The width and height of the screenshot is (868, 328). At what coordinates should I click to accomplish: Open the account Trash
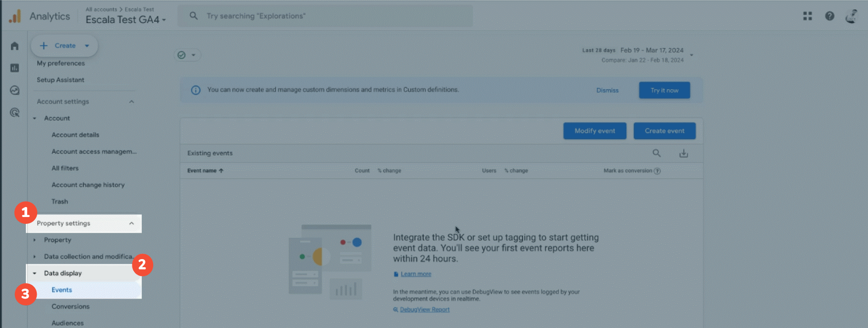(60, 202)
